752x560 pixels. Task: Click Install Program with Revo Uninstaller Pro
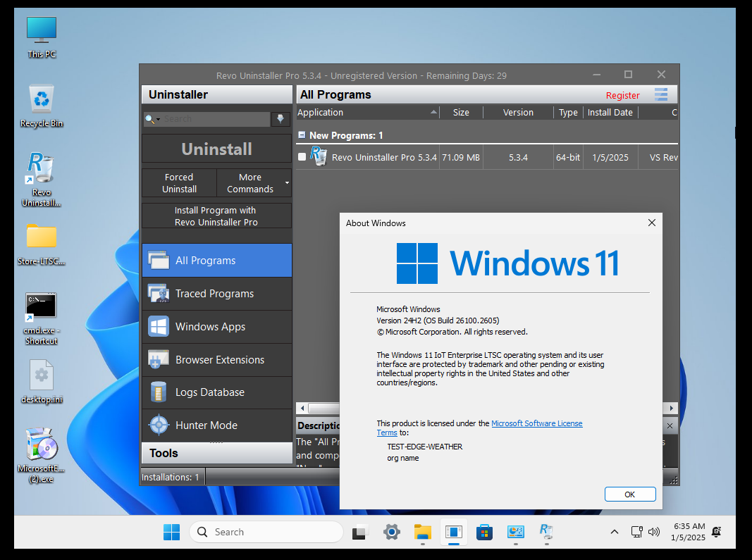coord(217,216)
